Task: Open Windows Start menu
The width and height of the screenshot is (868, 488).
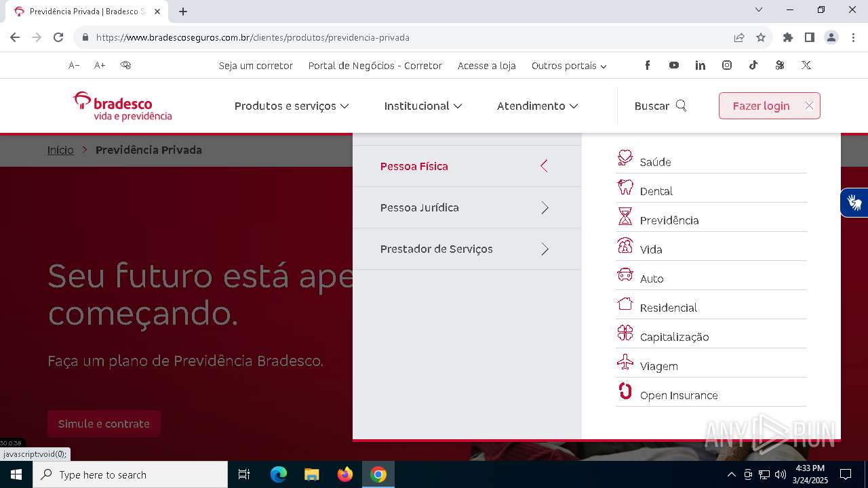Action: pos(16,474)
